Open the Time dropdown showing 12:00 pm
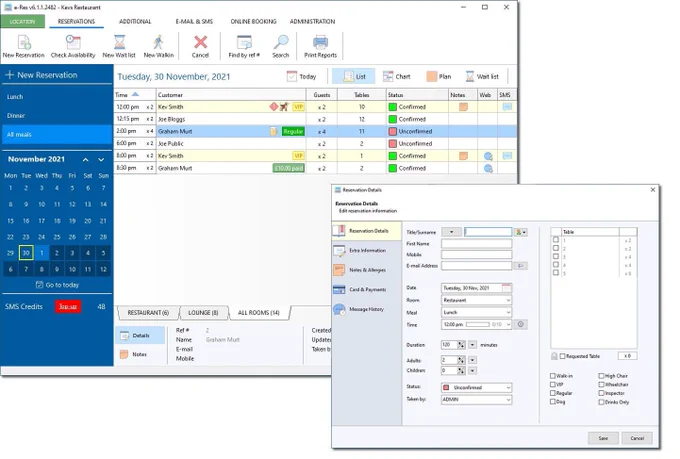The height and width of the screenshot is (459, 680). pyautogui.click(x=476, y=325)
